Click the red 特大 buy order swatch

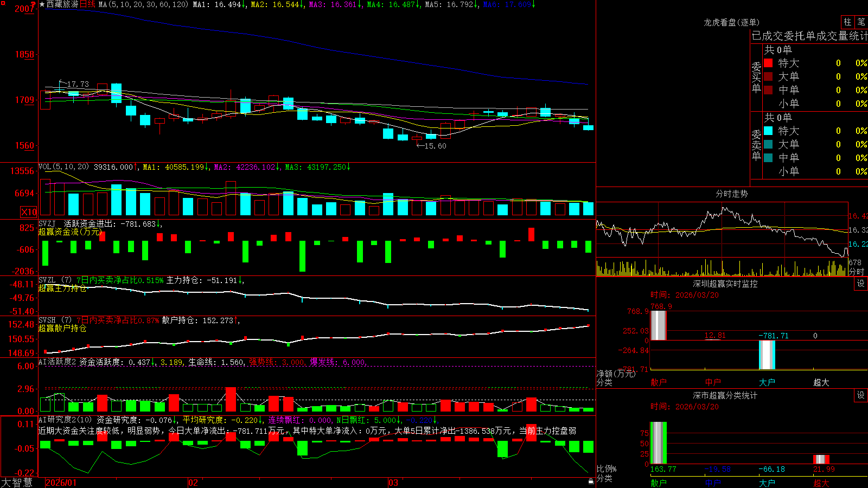click(x=768, y=63)
